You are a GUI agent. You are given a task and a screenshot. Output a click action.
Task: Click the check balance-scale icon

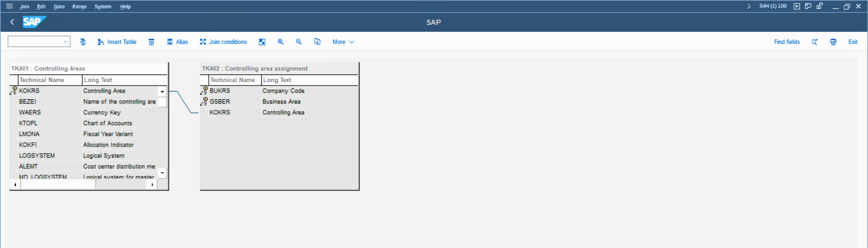click(83, 42)
